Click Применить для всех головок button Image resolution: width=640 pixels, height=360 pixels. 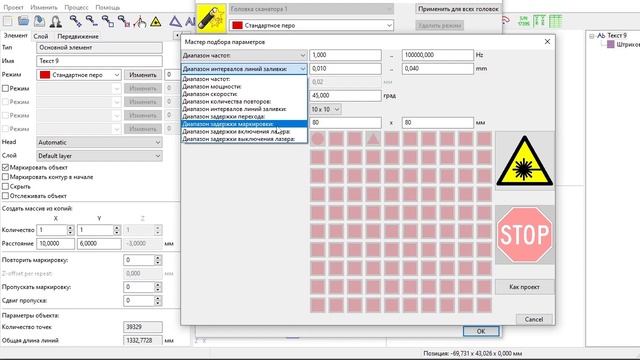point(458,9)
